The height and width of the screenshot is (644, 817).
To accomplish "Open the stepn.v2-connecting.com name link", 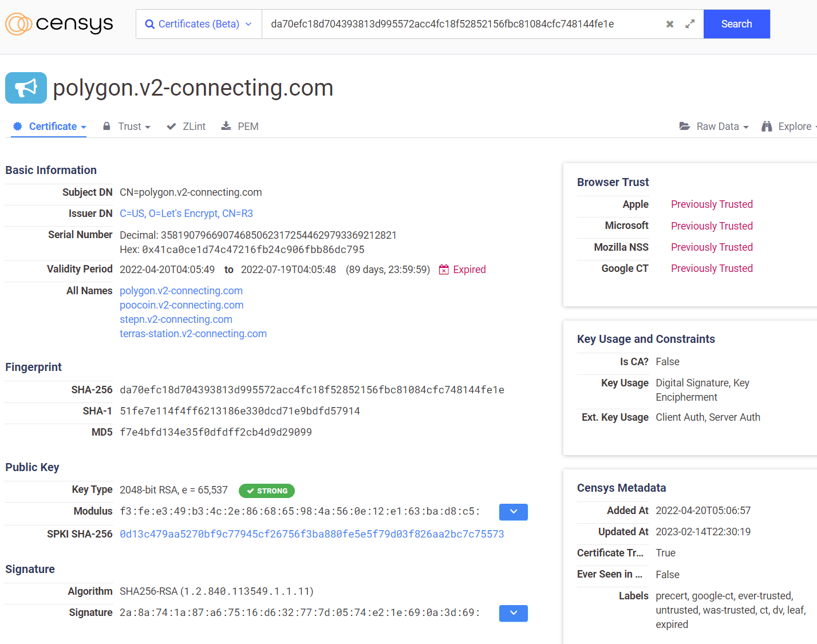I will point(176,319).
